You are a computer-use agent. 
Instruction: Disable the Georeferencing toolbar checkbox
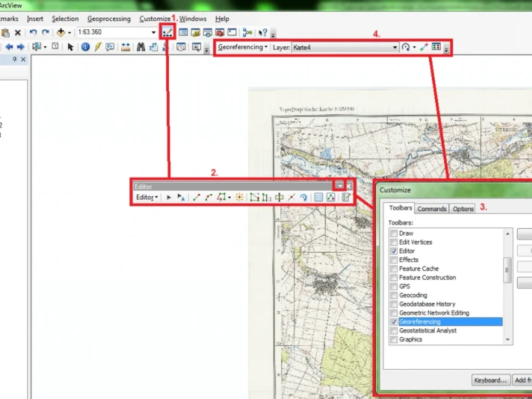tap(394, 322)
